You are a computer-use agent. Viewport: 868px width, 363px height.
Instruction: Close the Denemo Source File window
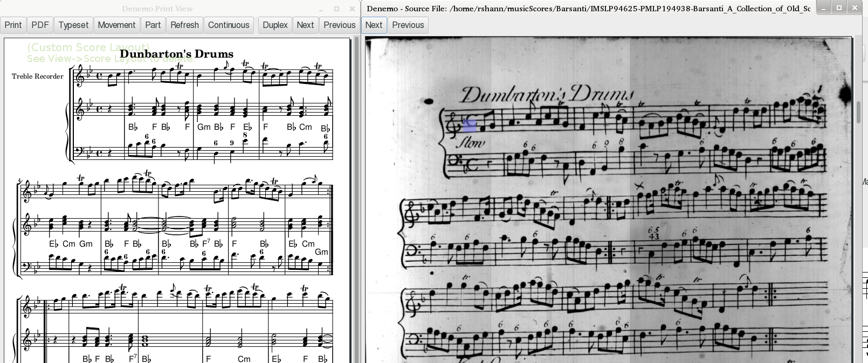855,8
